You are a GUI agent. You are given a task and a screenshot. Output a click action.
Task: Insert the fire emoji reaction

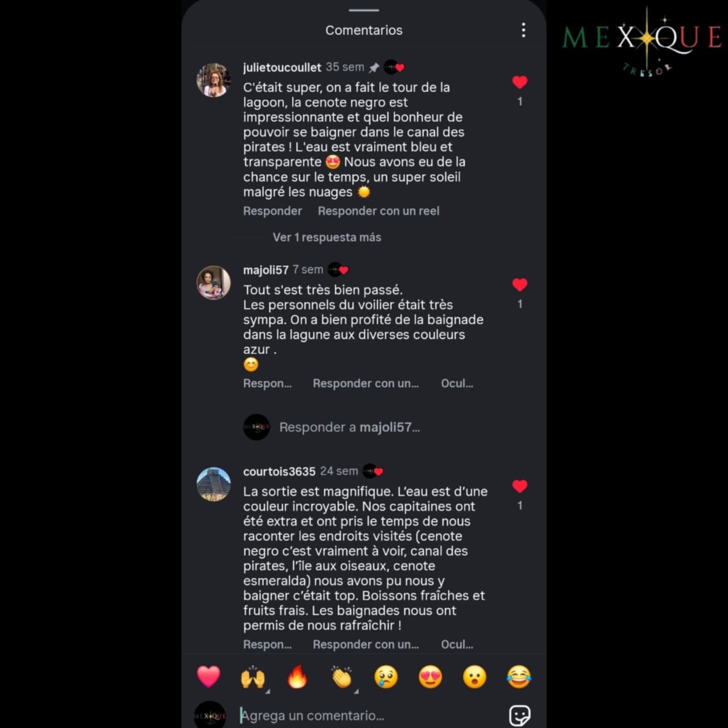tap(297, 677)
